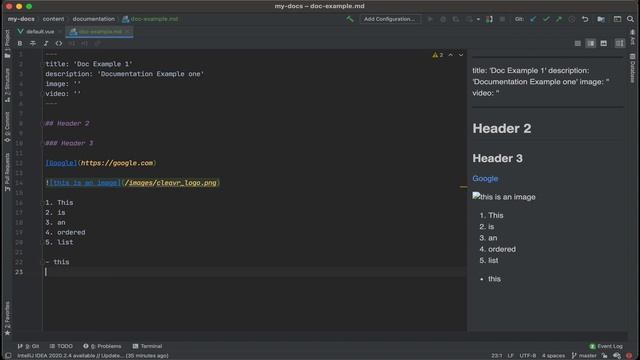
Task: Click doc-example.md breadcrumb
Action: (x=150, y=19)
